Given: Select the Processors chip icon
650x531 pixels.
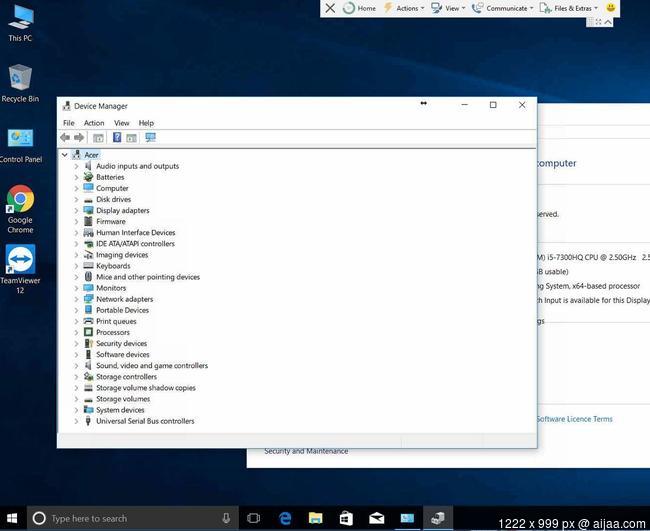Looking at the screenshot, I should 88,332.
